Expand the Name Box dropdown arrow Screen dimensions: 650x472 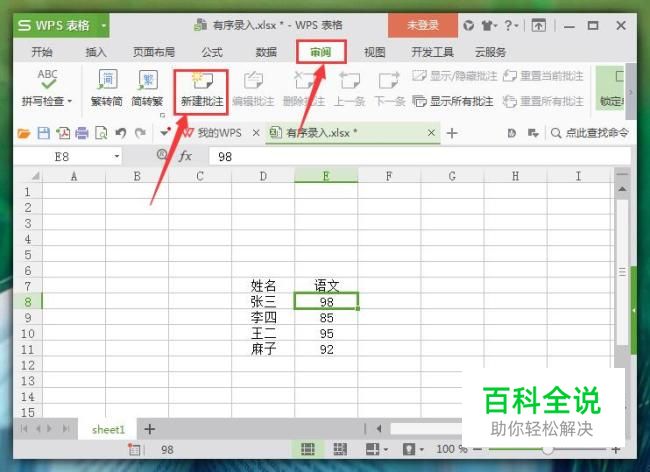point(117,156)
